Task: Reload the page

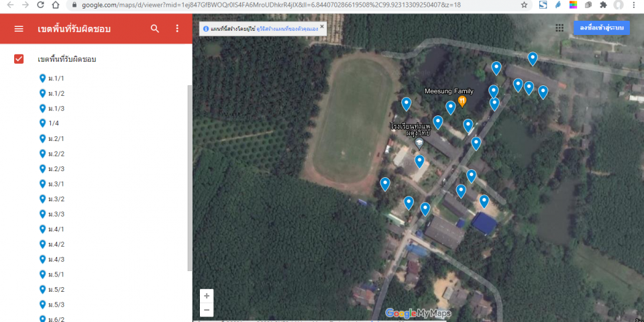Action: pyautogui.click(x=40, y=5)
